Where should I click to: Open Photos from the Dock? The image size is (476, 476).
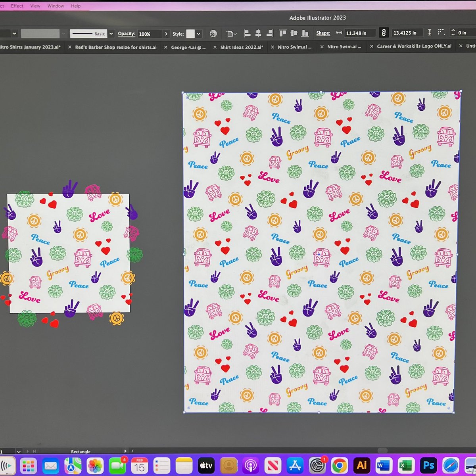tap(95, 466)
